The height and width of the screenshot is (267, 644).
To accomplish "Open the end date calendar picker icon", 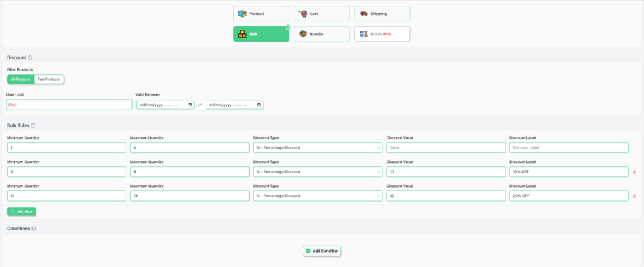I will tap(258, 105).
